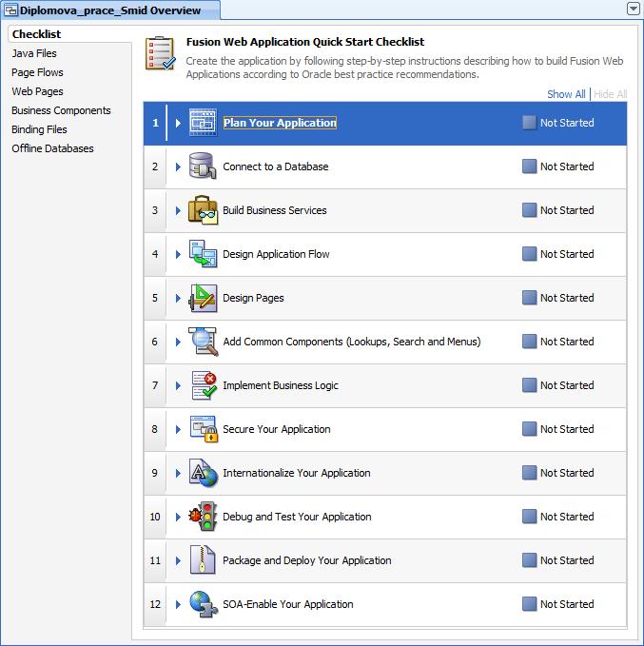Click the Design Pages ruler icon
Image resolution: width=644 pixels, height=646 pixels.
(x=204, y=298)
